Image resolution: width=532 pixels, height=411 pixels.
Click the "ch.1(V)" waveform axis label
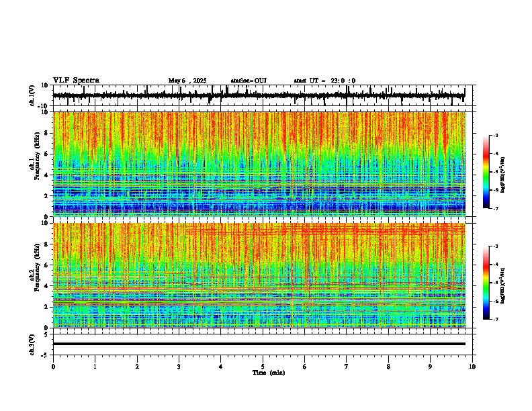(x=32, y=95)
